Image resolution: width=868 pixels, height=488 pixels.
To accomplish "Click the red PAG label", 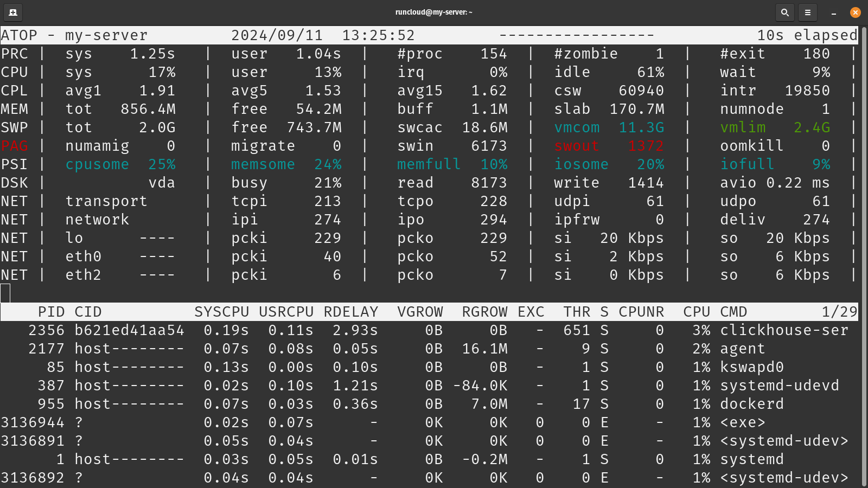I will coord(15,146).
